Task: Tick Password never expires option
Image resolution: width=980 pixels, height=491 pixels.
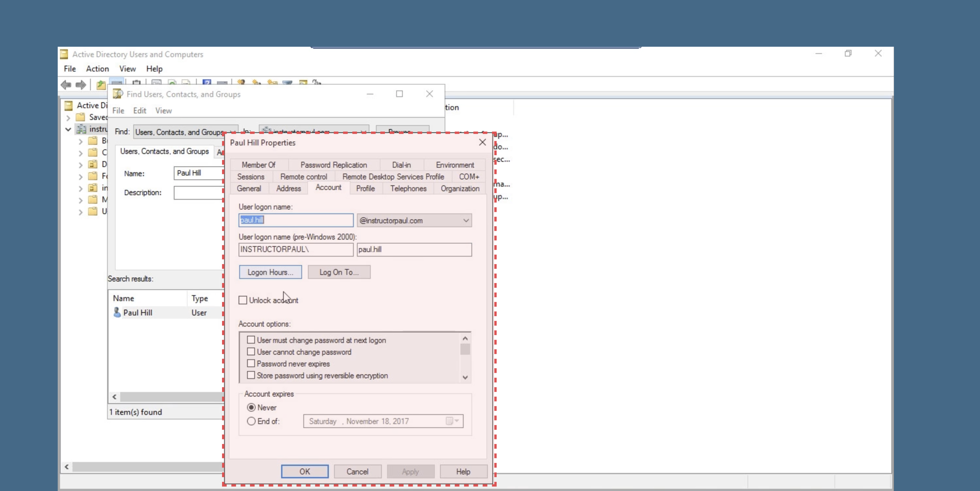Action: pyautogui.click(x=251, y=364)
